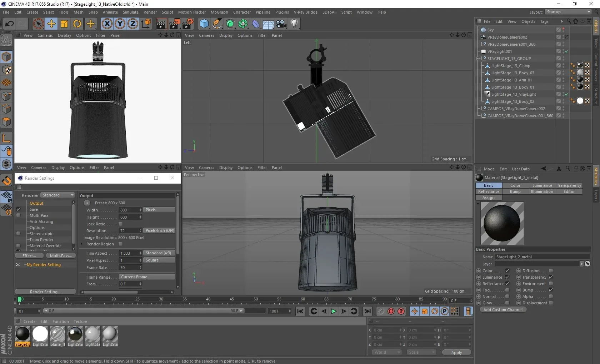Screen dimensions: 600x364
Task: Play the animation forward
Action: click(334, 311)
